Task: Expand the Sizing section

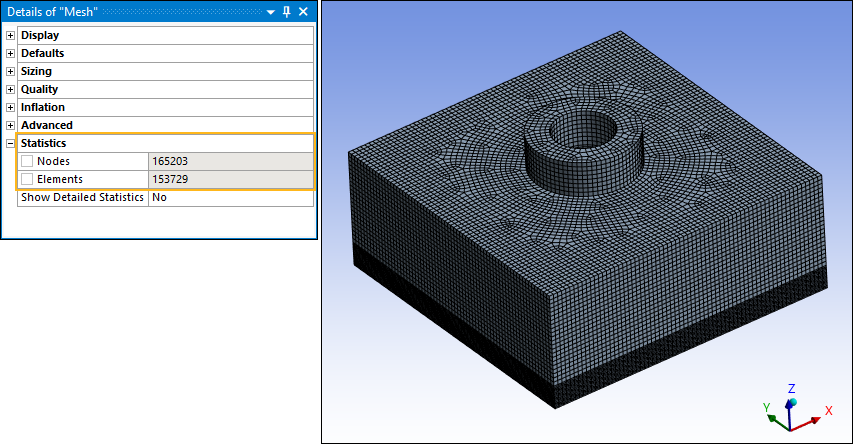Action: pos(11,71)
